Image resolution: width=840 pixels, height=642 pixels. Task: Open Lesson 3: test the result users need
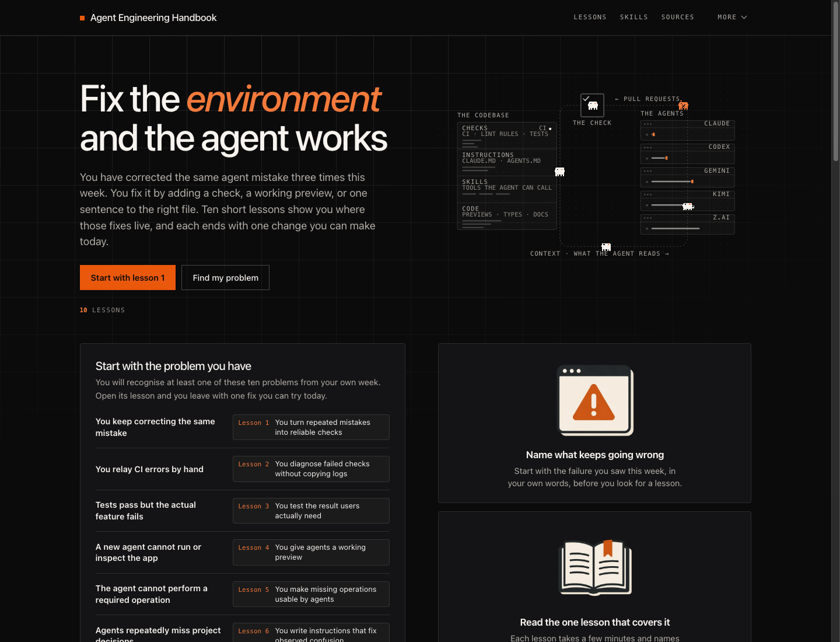(311, 511)
